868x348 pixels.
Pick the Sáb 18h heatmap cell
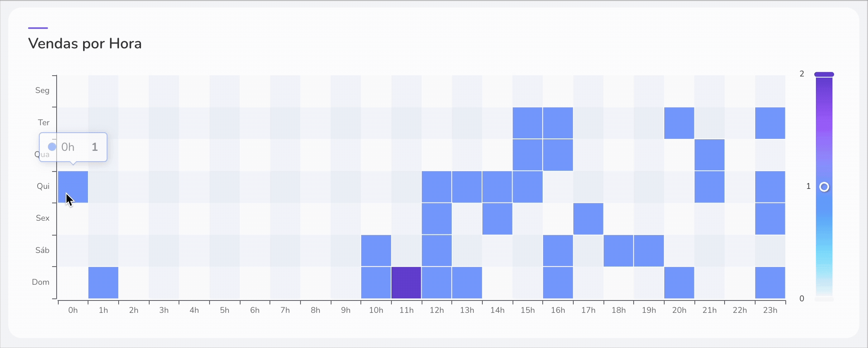[618, 251]
